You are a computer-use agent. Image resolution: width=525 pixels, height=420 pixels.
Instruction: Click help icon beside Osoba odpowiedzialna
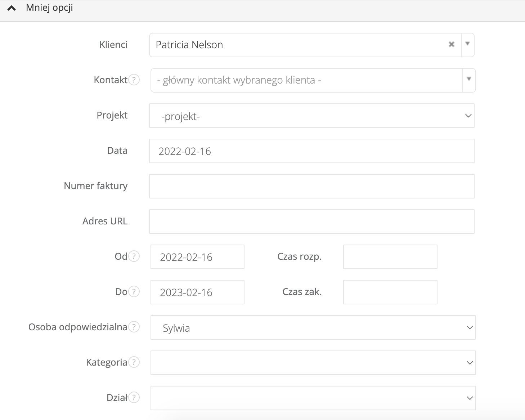(x=134, y=327)
